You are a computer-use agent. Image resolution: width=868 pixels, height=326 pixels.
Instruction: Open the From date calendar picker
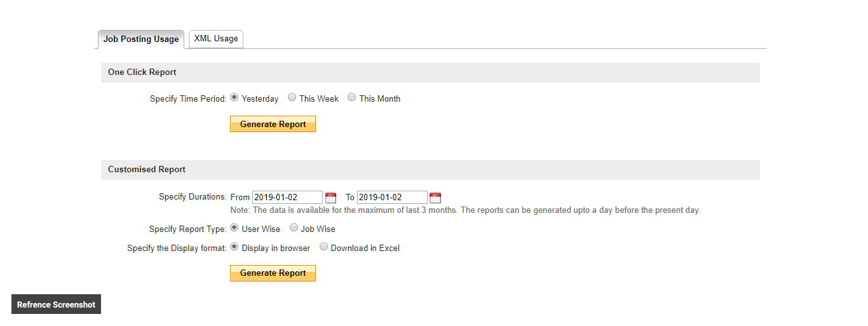pyautogui.click(x=330, y=198)
